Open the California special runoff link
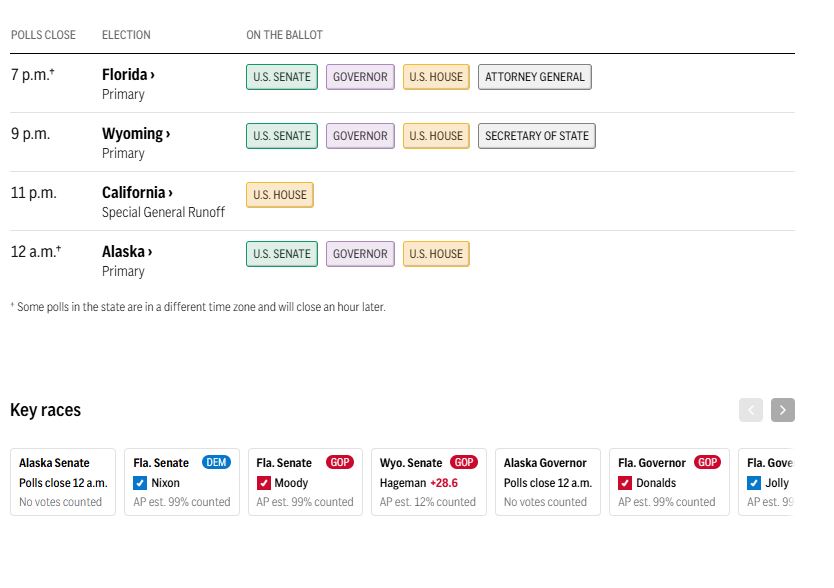The width and height of the screenshot is (834, 588). 137,193
